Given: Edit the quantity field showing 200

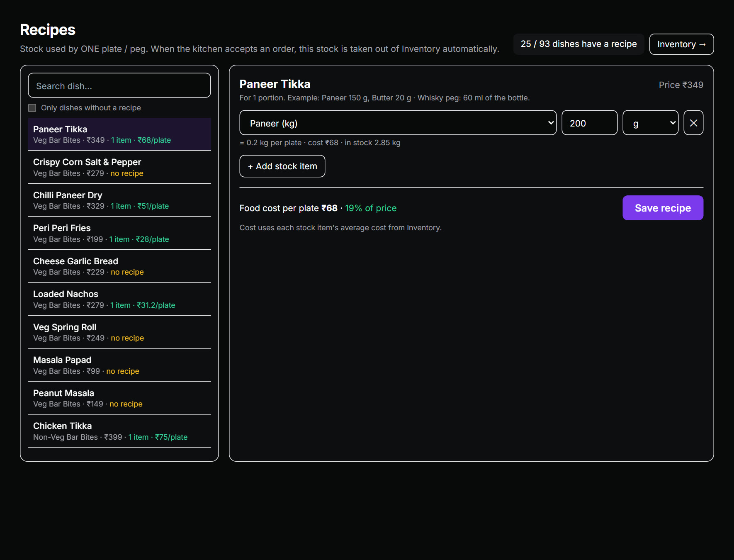Looking at the screenshot, I should (589, 123).
